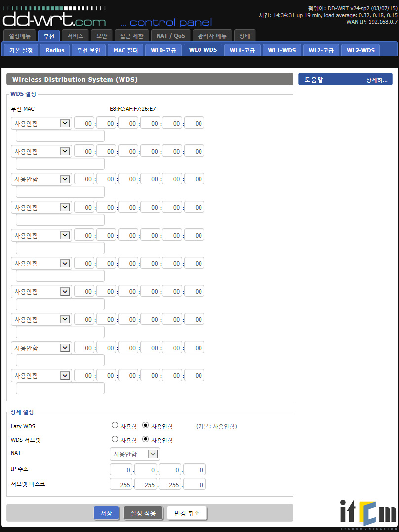Switch to the 서비스 main tab
This screenshot has width=399, height=532.
coord(75,36)
